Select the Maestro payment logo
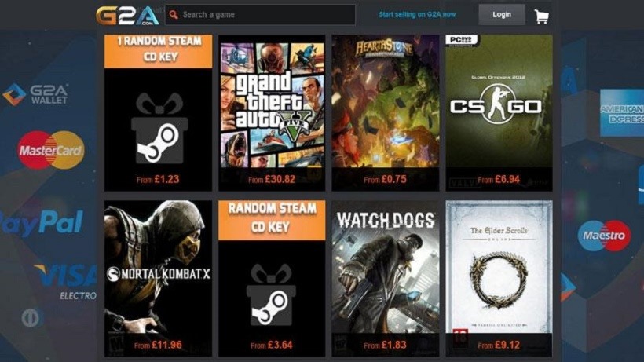644x362 pixels. click(x=604, y=236)
